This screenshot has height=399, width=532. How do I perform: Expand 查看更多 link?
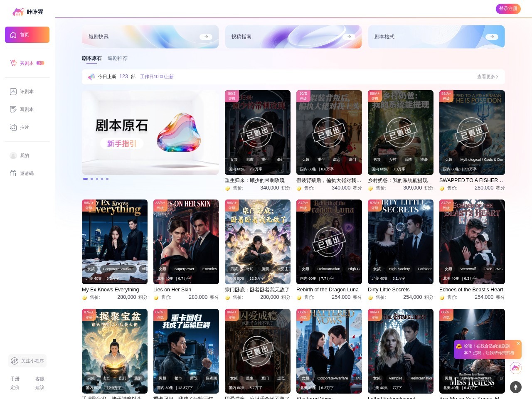pyautogui.click(x=488, y=76)
